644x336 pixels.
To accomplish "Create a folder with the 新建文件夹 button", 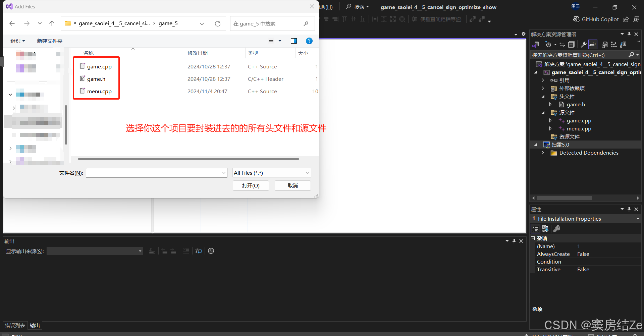I will coord(50,41).
